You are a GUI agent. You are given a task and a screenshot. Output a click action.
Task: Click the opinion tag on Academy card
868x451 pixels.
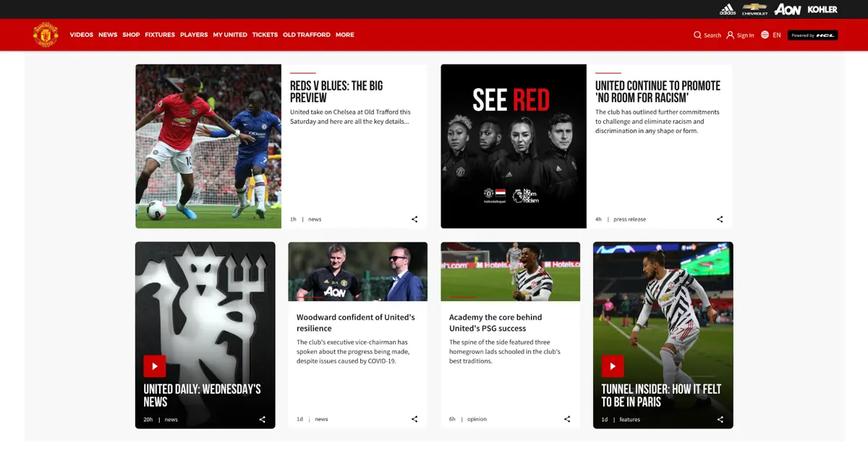click(x=477, y=419)
